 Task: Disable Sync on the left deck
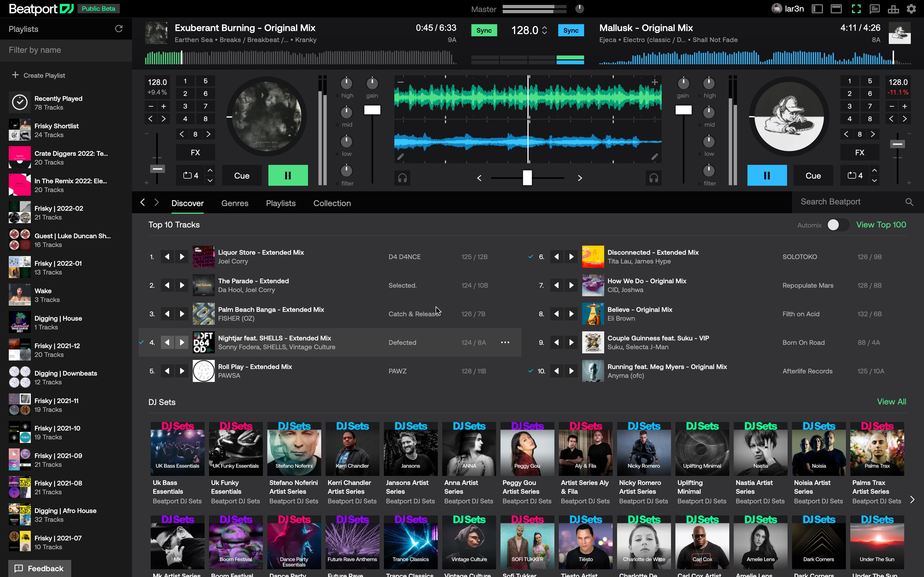pyautogui.click(x=484, y=30)
